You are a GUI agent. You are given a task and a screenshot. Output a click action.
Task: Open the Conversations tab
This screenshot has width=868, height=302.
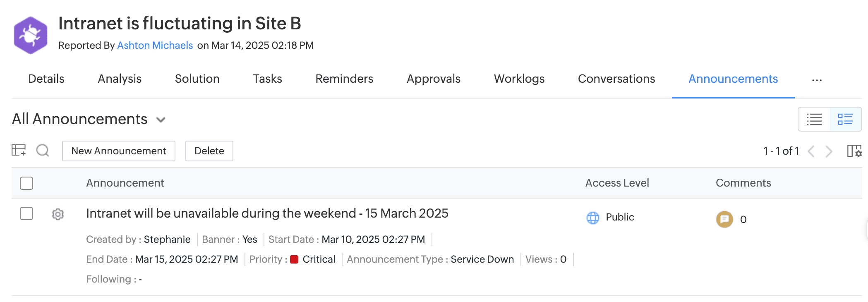[x=616, y=79]
